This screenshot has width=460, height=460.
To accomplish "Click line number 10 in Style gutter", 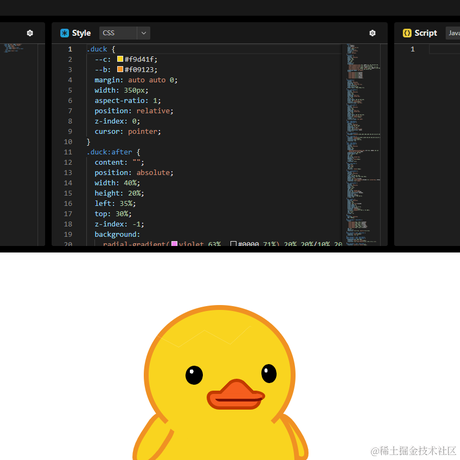I will pyautogui.click(x=68, y=142).
